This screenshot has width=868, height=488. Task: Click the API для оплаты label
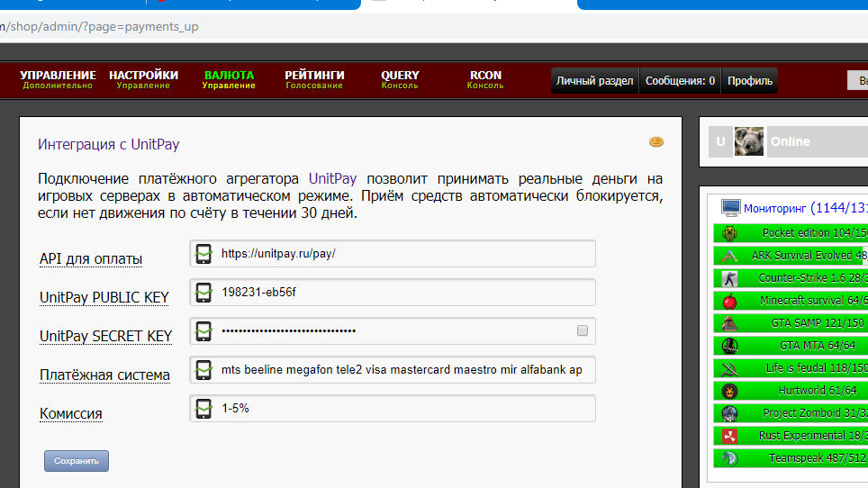[91, 259]
